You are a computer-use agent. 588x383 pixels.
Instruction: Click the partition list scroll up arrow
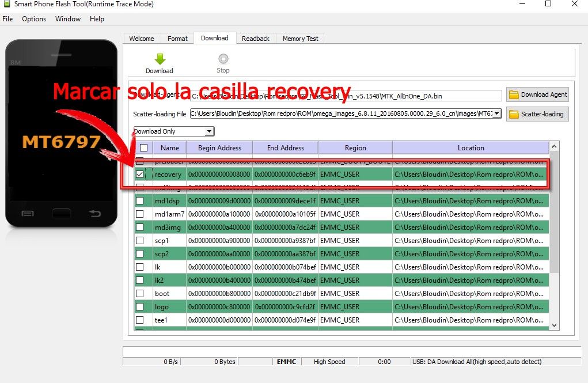[x=554, y=146]
